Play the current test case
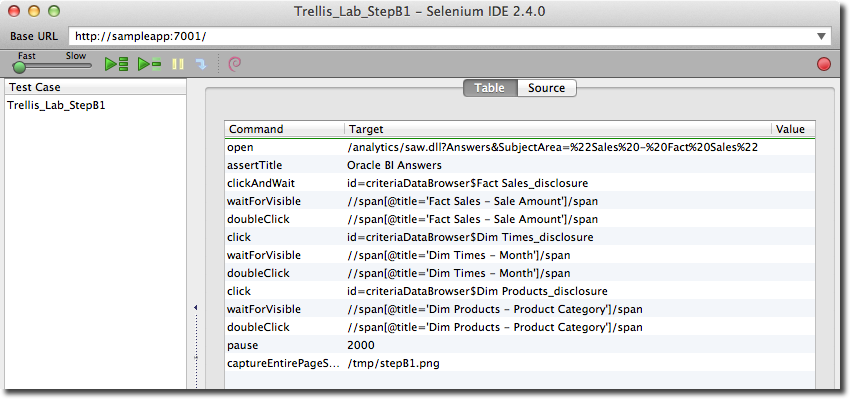 point(149,65)
